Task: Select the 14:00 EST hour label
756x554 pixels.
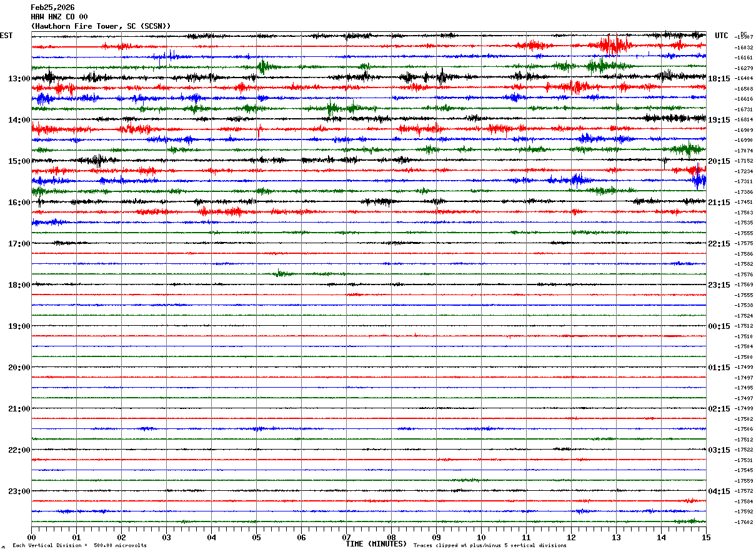Action: [19, 120]
